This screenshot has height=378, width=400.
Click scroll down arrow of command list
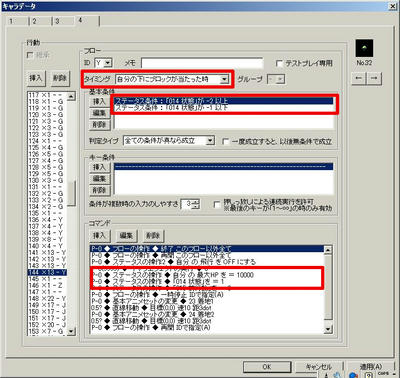(x=328, y=329)
